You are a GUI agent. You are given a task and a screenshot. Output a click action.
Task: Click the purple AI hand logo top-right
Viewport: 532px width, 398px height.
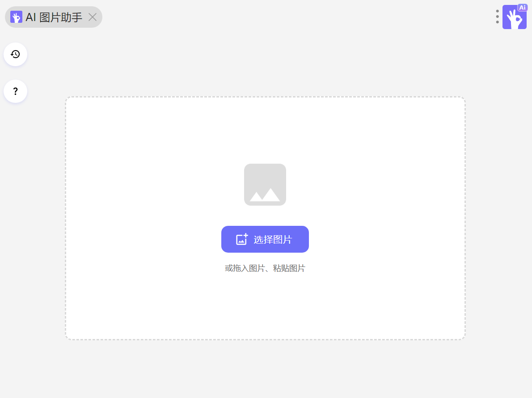(515, 17)
